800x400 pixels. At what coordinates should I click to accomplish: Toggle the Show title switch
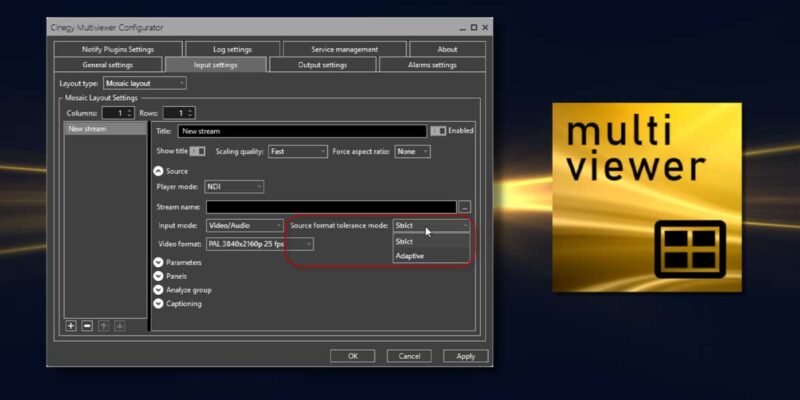197,152
